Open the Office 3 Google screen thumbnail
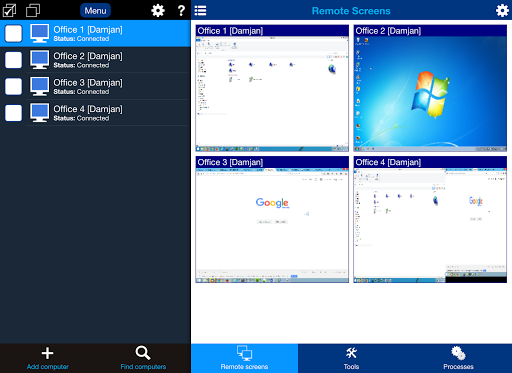The width and height of the screenshot is (512, 373). [272, 220]
